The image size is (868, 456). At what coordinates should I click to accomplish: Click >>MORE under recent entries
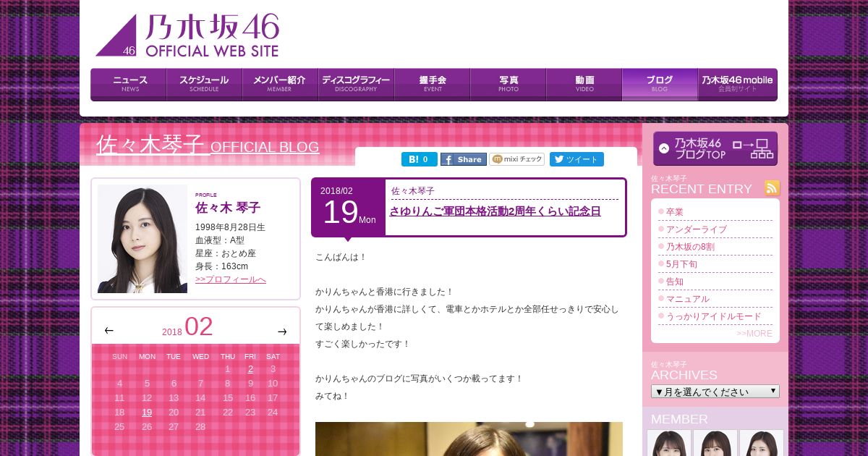(x=754, y=334)
